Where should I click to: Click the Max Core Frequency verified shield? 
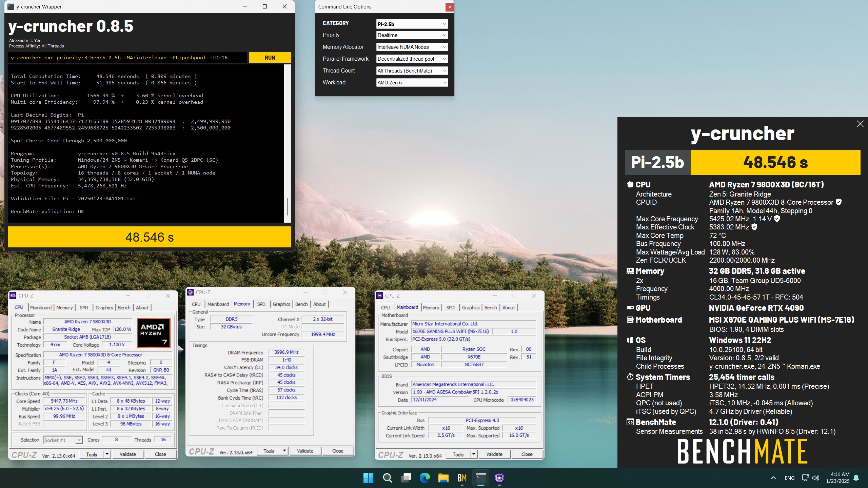point(777,219)
